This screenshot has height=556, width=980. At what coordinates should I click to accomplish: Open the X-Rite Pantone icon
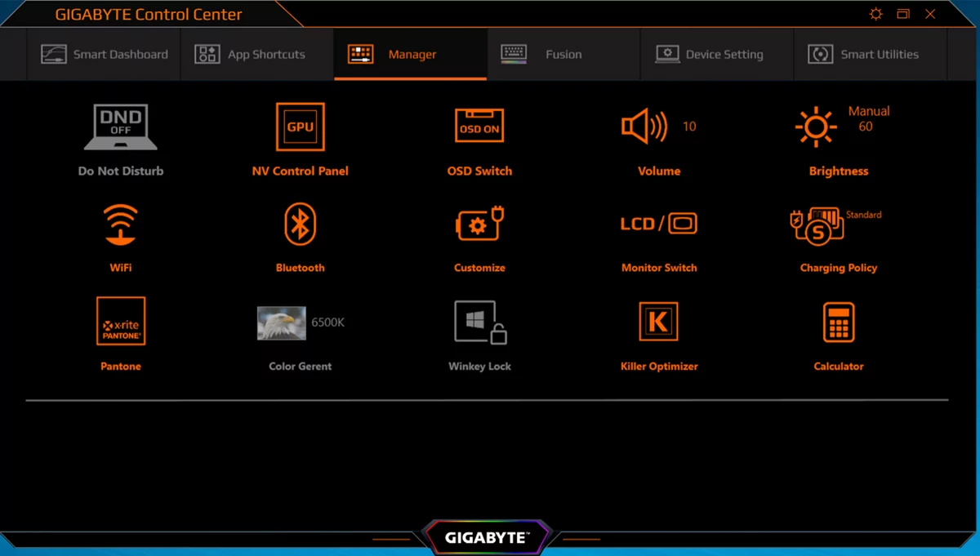pyautogui.click(x=121, y=322)
